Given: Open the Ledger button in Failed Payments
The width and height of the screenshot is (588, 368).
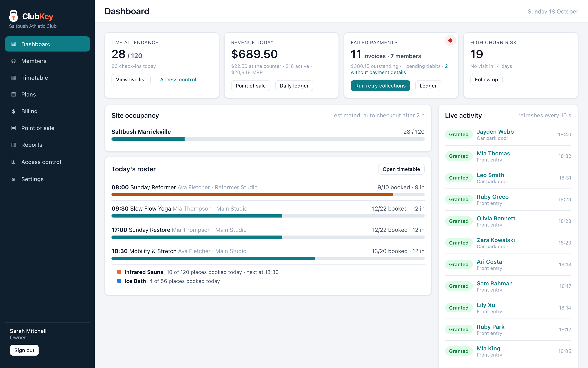Looking at the screenshot, I should [428, 86].
